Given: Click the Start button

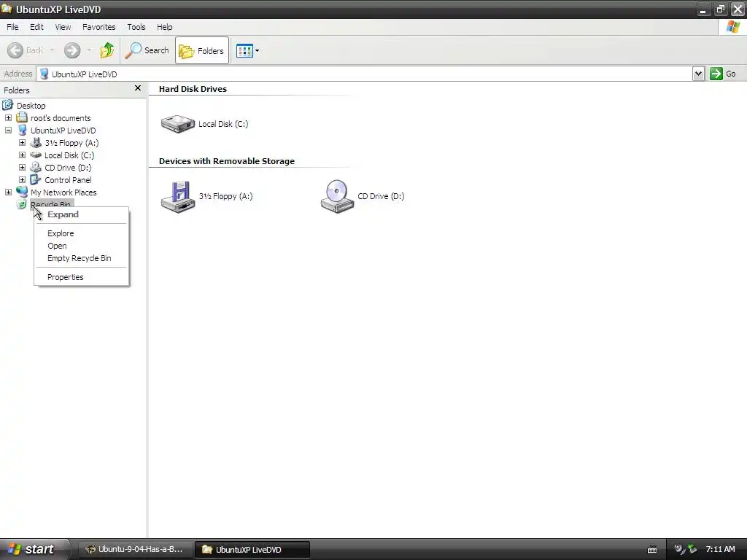Looking at the screenshot, I should pos(34,549).
